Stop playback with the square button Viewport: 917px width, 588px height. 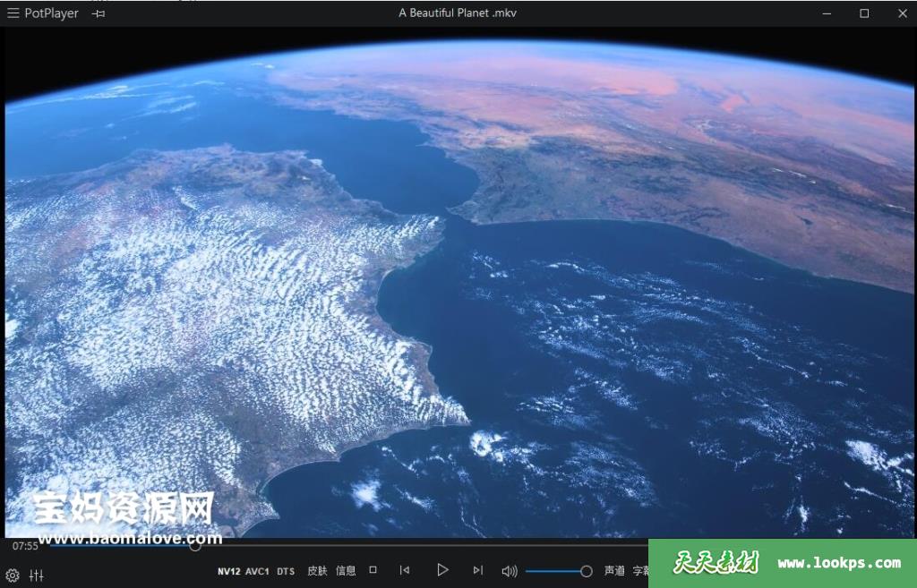pos(373,570)
